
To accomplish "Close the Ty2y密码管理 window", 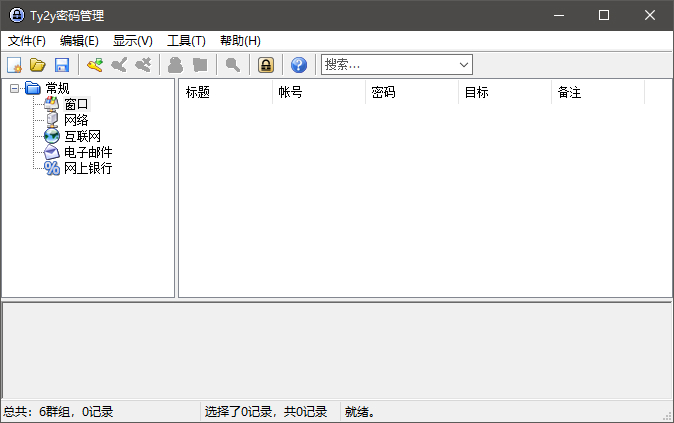I will pyautogui.click(x=650, y=15).
